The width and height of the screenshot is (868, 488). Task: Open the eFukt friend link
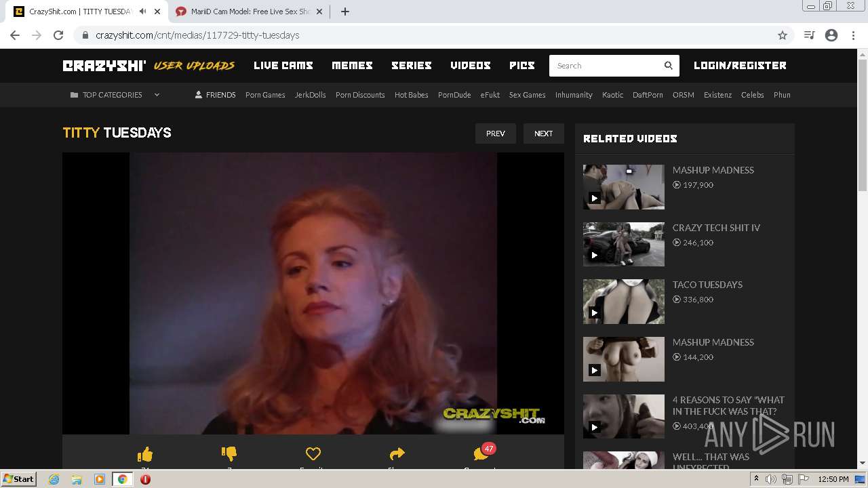point(490,95)
